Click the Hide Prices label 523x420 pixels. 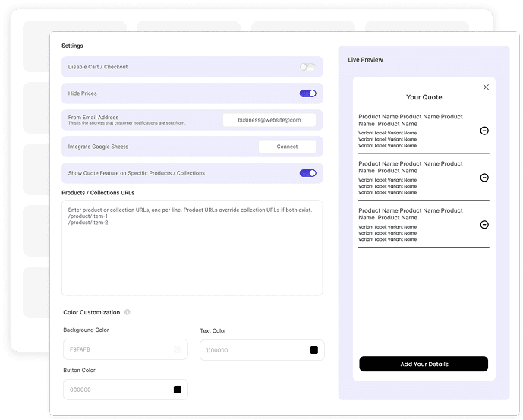tap(83, 93)
